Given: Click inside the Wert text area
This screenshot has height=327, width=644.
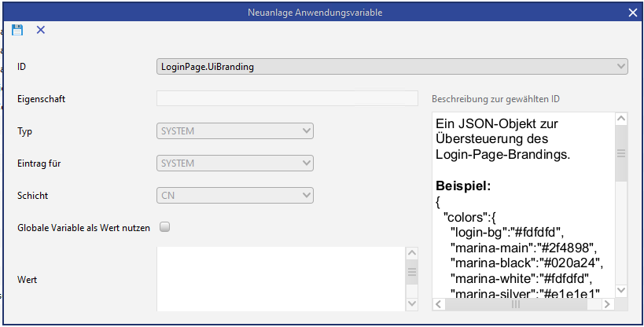Looking at the screenshot, I should click(x=280, y=278).
